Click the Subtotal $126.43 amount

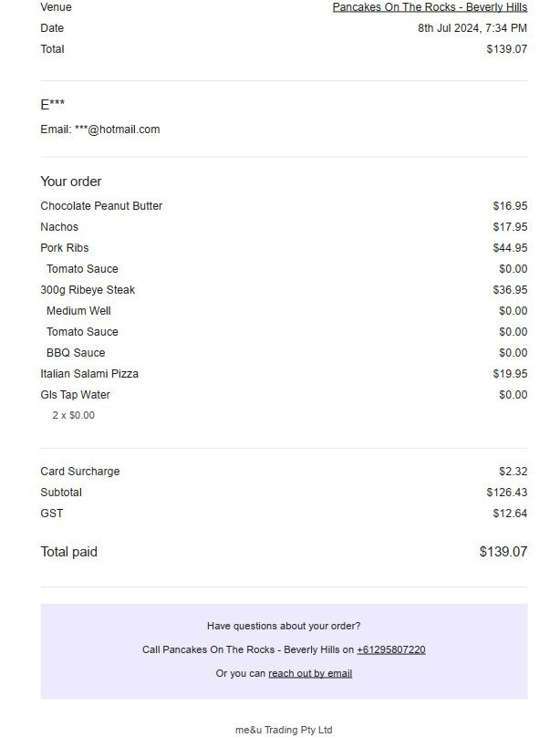click(507, 493)
